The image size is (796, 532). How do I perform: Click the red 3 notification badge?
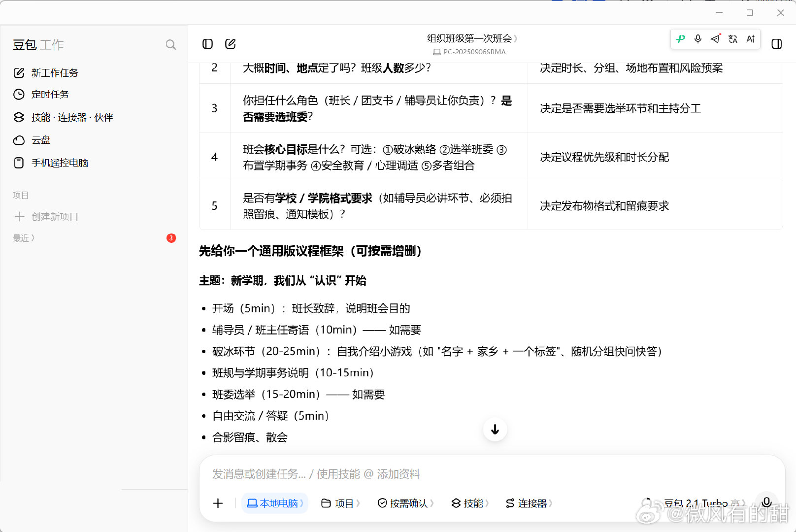pos(171,238)
